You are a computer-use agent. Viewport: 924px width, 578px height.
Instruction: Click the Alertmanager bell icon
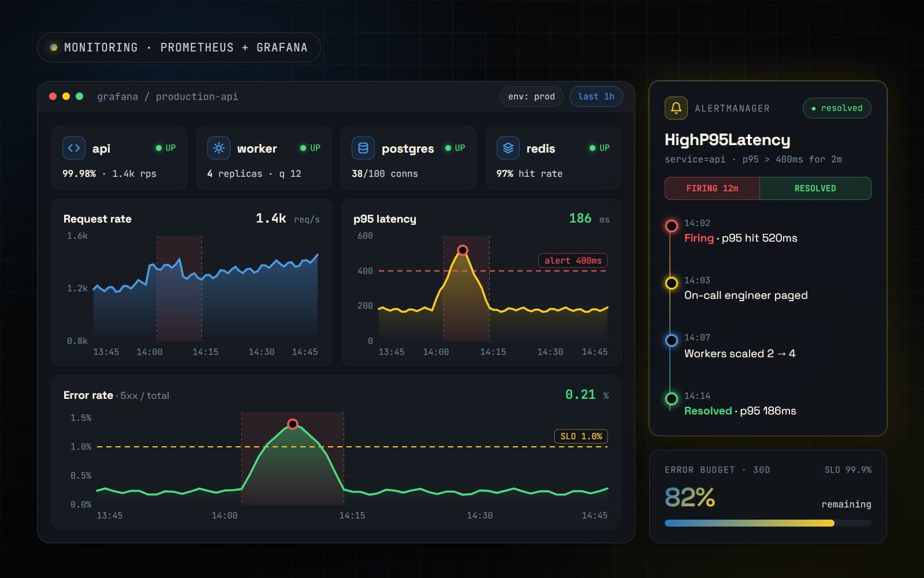676,108
